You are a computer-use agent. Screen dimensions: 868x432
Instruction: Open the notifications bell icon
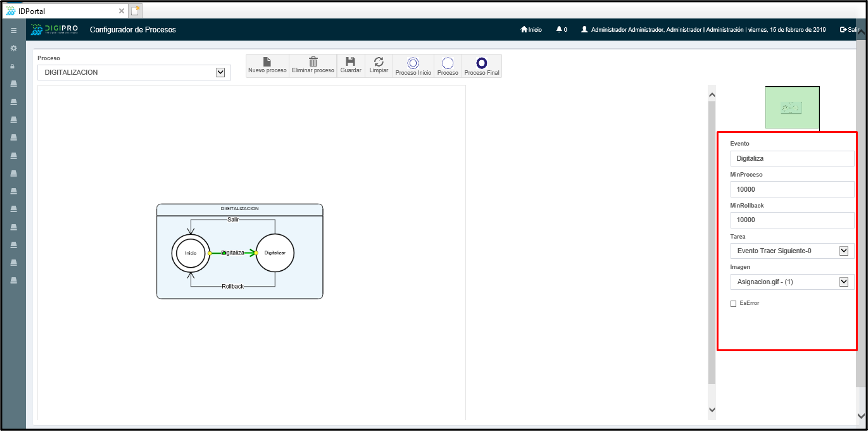pos(560,30)
